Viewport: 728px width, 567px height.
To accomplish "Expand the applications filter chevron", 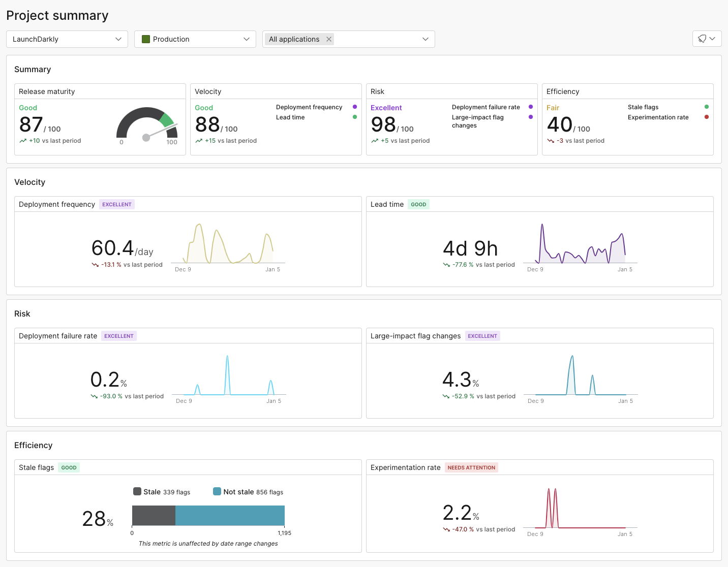I will click(x=425, y=39).
